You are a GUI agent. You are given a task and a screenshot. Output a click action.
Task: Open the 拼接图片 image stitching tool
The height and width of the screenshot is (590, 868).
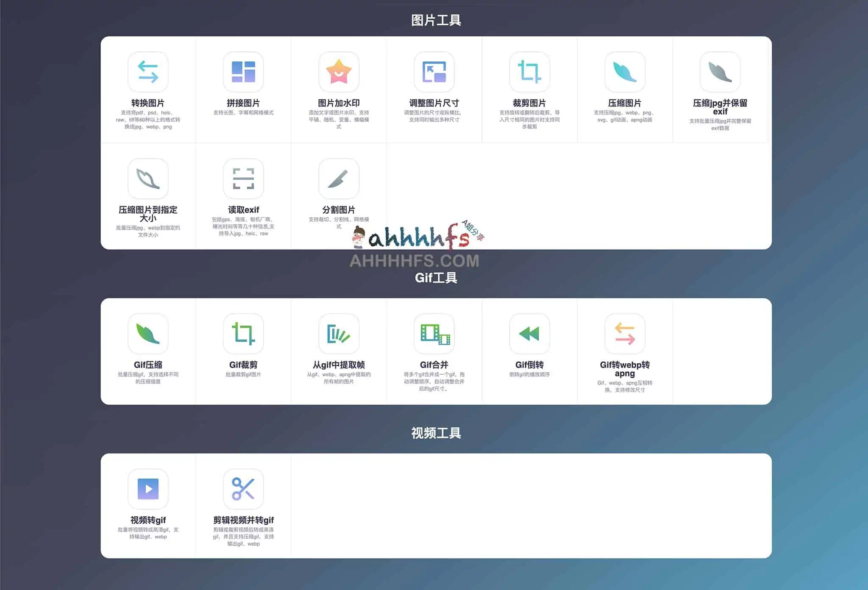coord(243,72)
